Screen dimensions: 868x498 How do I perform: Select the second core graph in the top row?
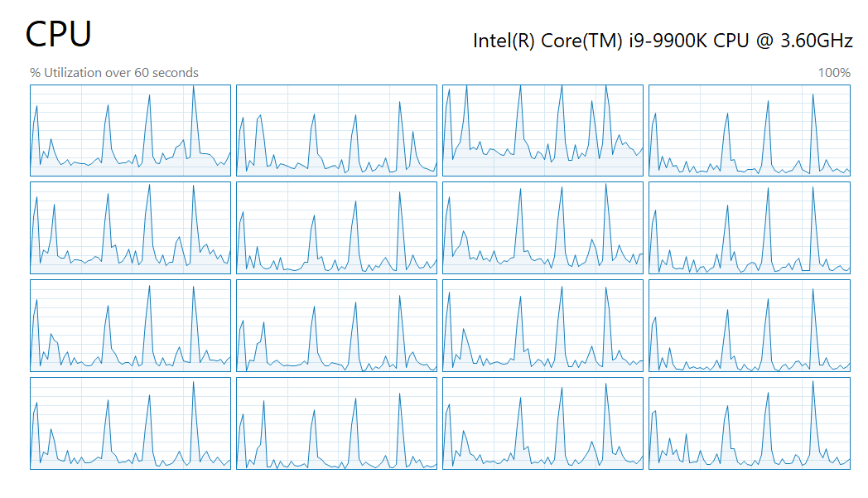click(336, 131)
